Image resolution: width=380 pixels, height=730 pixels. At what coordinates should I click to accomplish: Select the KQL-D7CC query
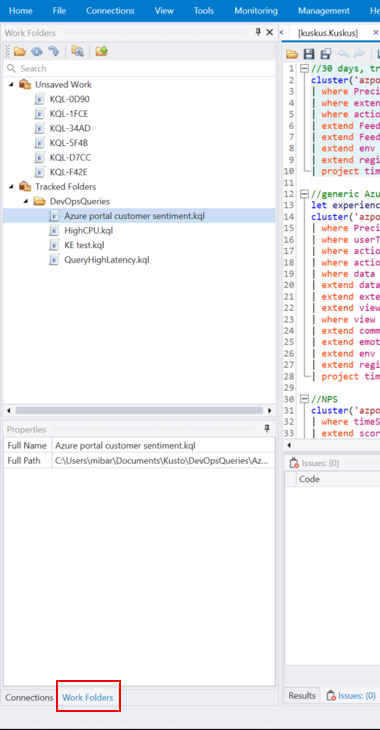tap(70, 157)
